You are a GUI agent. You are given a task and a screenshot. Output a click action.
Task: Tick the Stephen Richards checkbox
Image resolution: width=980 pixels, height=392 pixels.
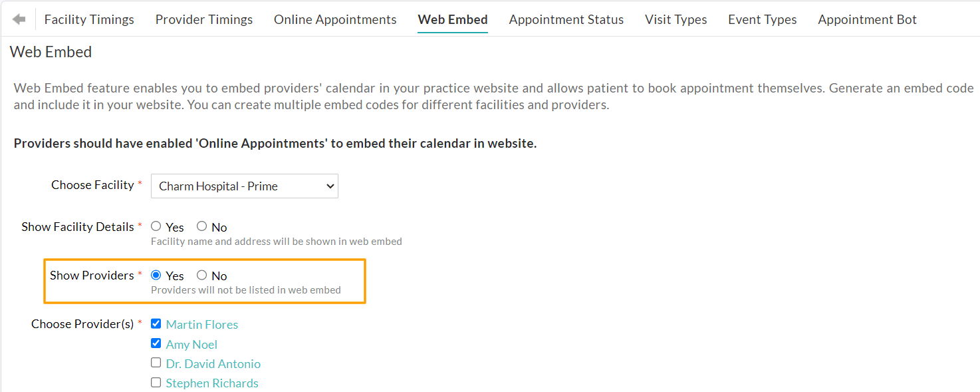tap(156, 383)
